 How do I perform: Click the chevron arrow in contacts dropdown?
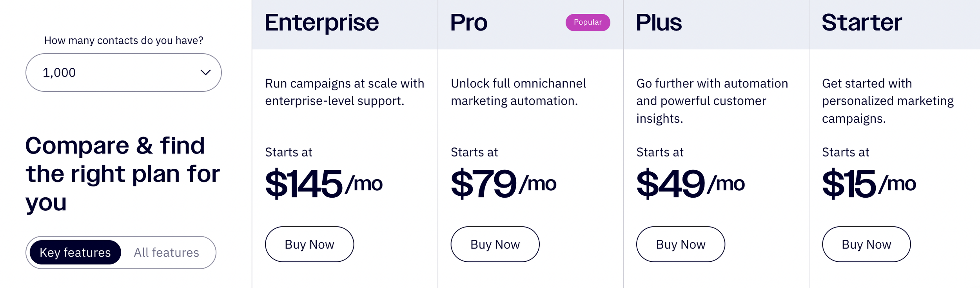pyautogui.click(x=205, y=73)
